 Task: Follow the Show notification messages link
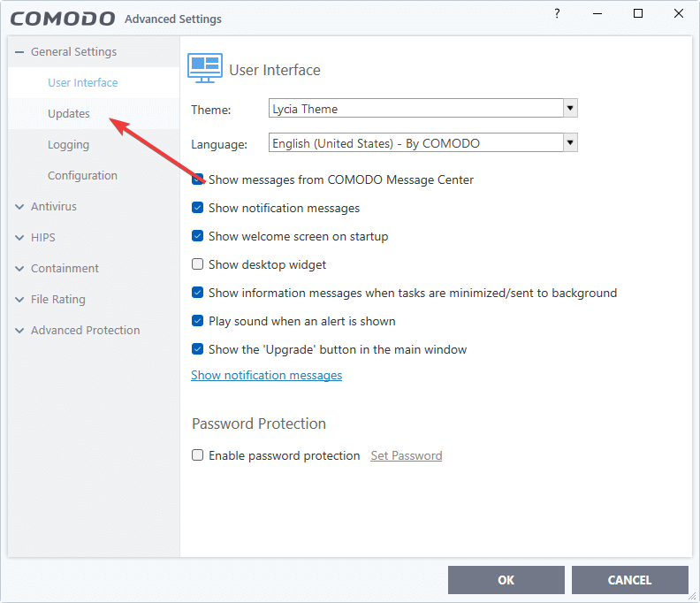click(267, 375)
